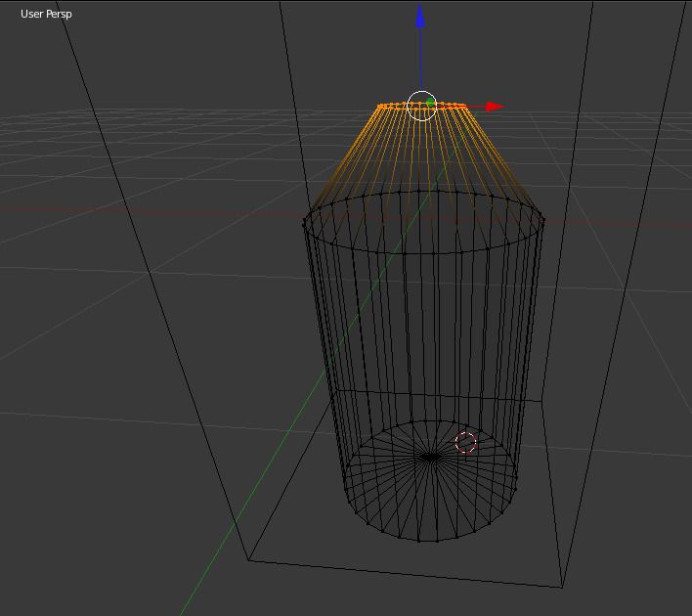692x616 pixels.
Task: Click the 'User Persp' view label
Action: point(46,14)
